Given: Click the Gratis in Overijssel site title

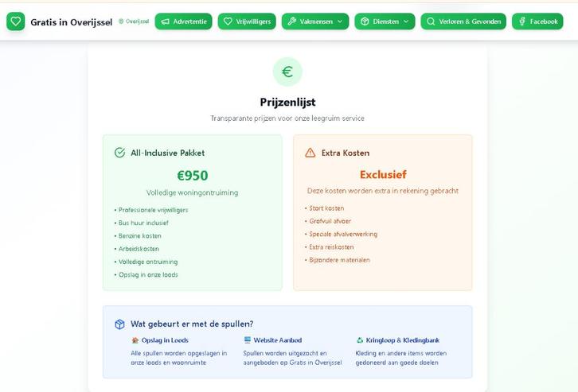Looking at the screenshot, I should 72,21.
